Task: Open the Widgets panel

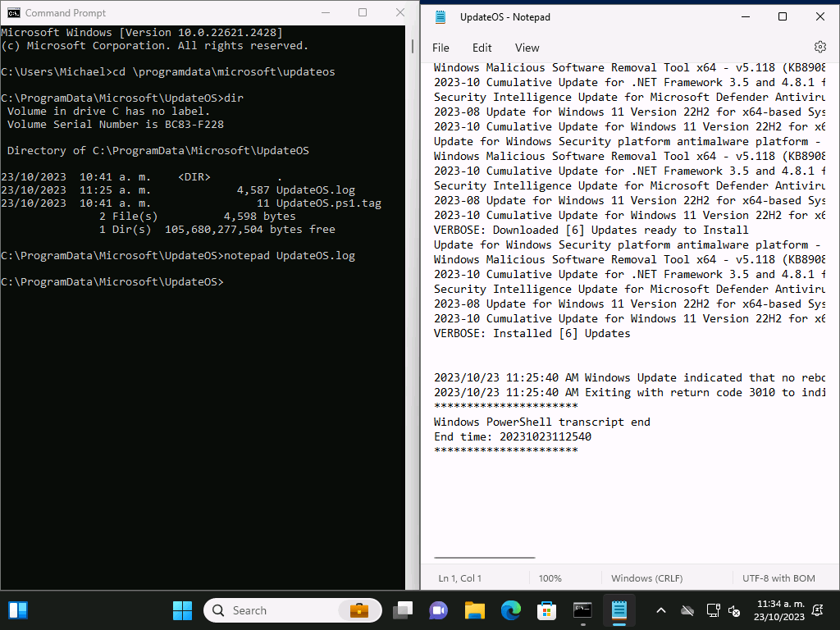Action: click(x=18, y=610)
